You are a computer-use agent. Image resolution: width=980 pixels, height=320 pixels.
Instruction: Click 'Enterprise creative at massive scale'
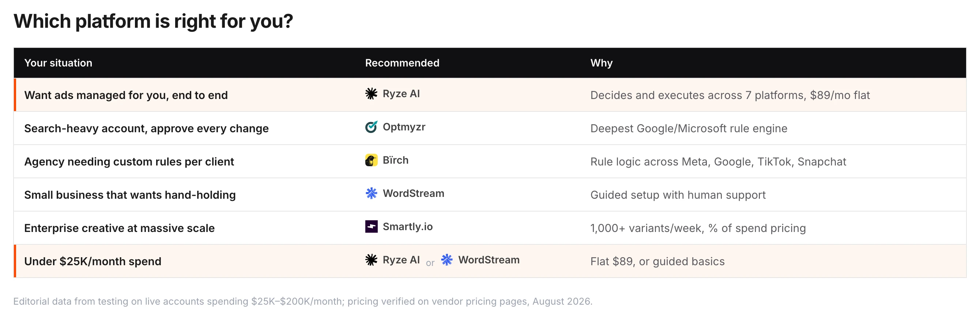click(x=120, y=228)
